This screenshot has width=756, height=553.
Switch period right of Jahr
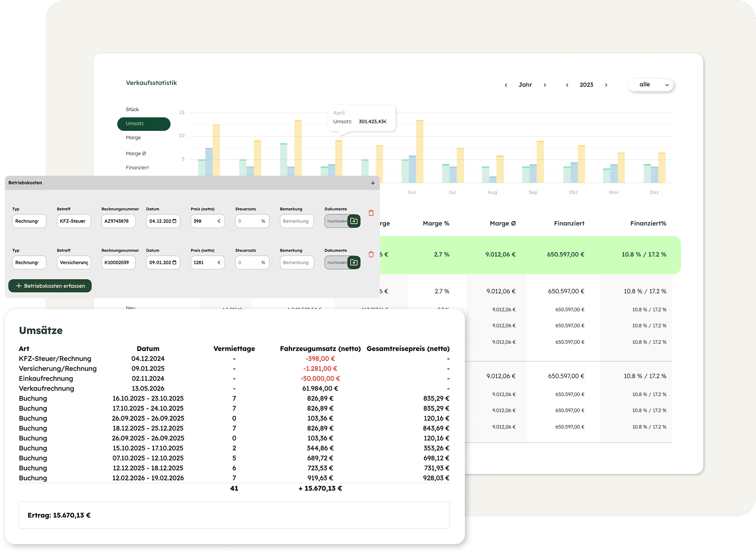(x=545, y=85)
